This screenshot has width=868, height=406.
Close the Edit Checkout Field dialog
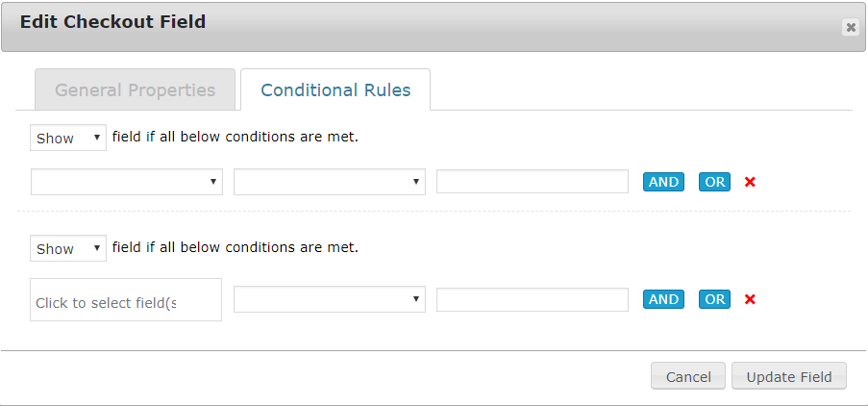851,28
